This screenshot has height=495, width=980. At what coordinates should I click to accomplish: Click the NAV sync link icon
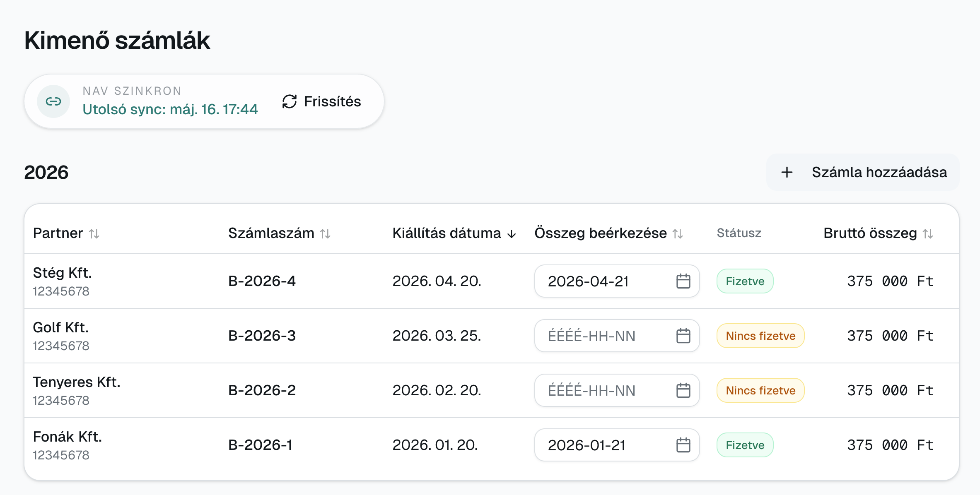tap(53, 101)
